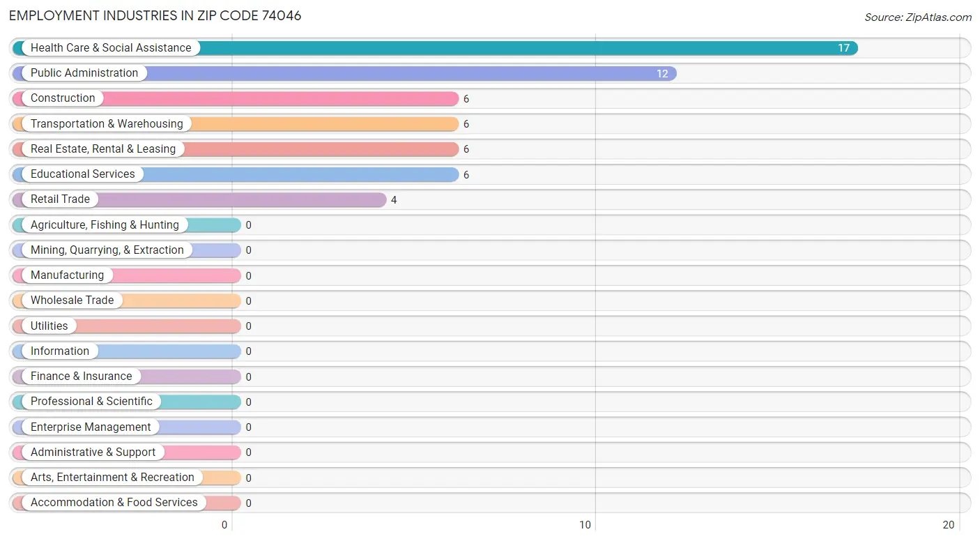Viewport: 980px width, 541px height.
Task: Click the value 6 beside Educational Services bar
Action: point(466,174)
